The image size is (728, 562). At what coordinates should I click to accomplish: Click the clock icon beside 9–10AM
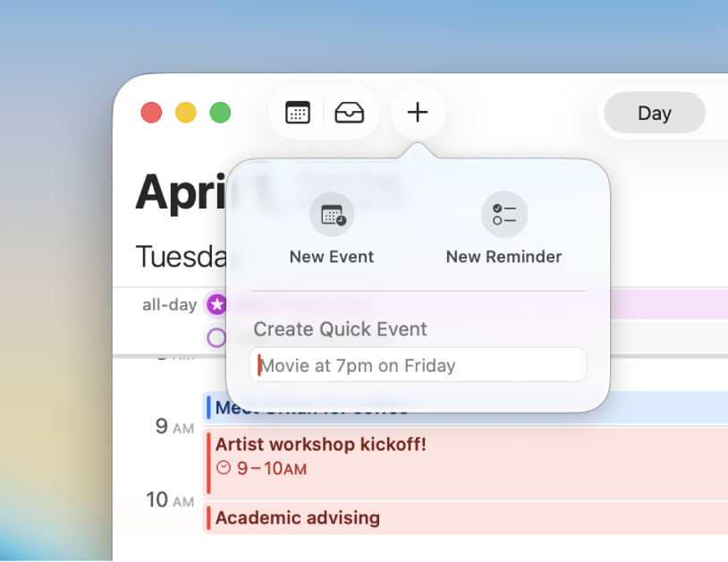(x=224, y=467)
